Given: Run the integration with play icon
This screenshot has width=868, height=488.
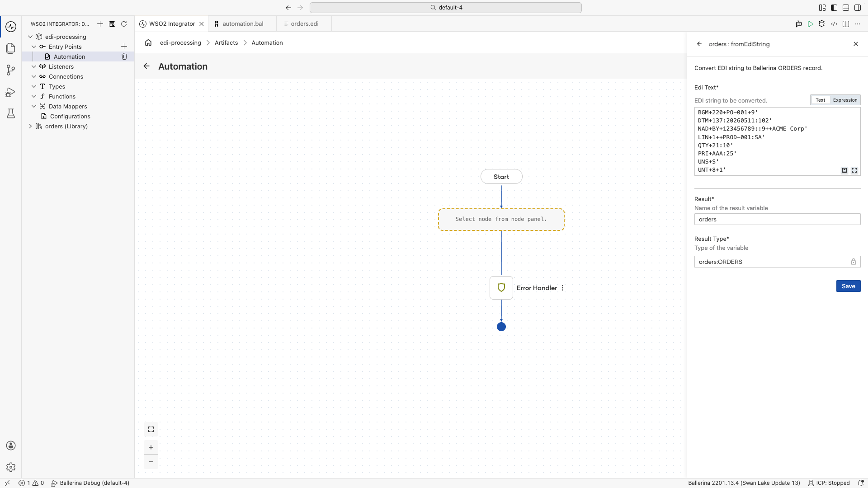Looking at the screenshot, I should [x=811, y=24].
